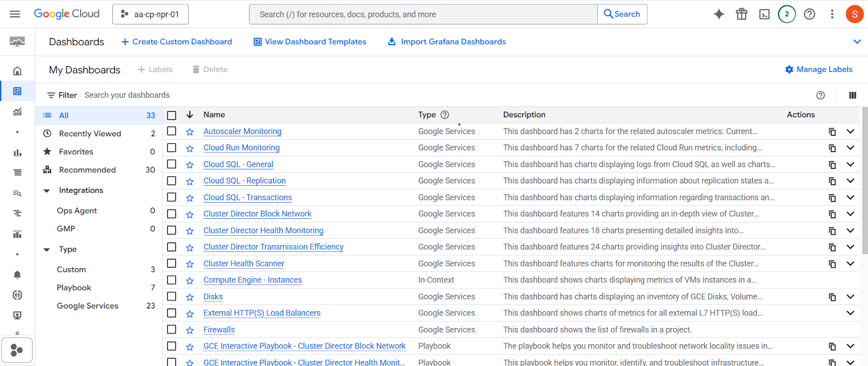Check the Cloud SQL - Replication checkbox
The width and height of the screenshot is (868, 366).
pos(171,181)
